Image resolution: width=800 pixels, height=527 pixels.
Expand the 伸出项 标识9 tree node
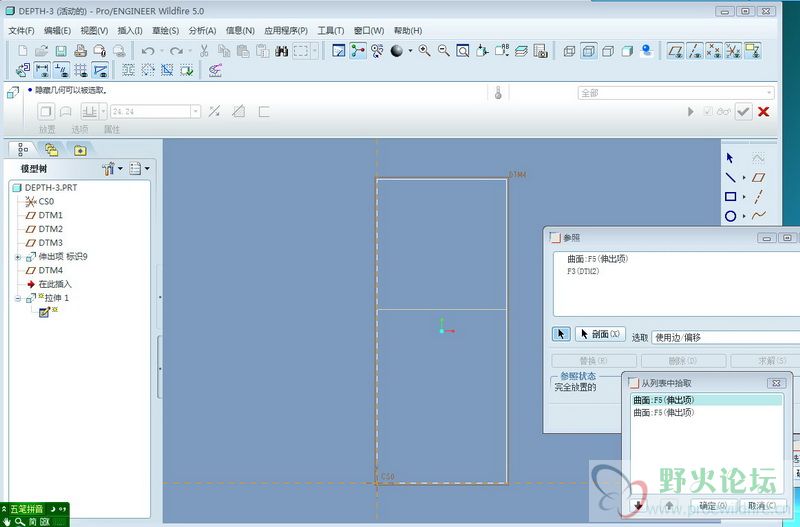tap(18, 257)
